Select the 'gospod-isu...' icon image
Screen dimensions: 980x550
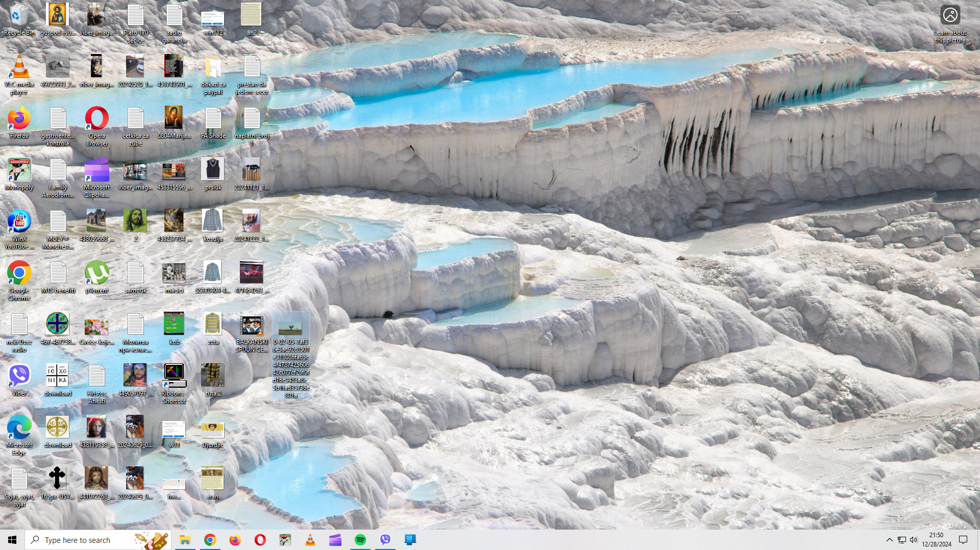(x=58, y=19)
